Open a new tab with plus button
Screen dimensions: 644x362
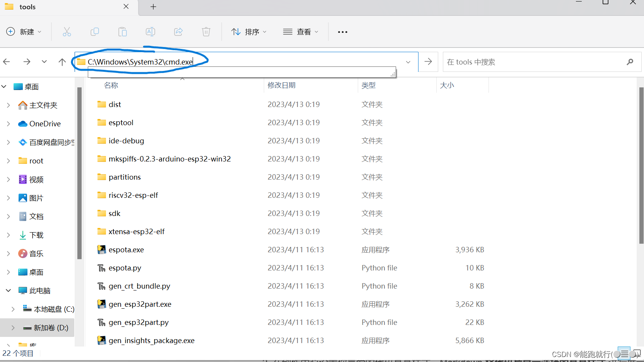pyautogui.click(x=153, y=7)
